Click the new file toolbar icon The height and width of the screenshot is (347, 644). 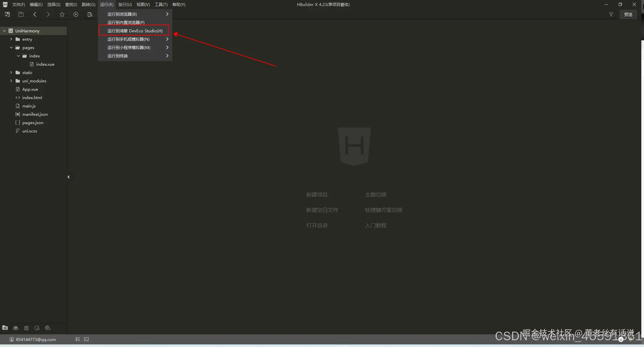7,14
